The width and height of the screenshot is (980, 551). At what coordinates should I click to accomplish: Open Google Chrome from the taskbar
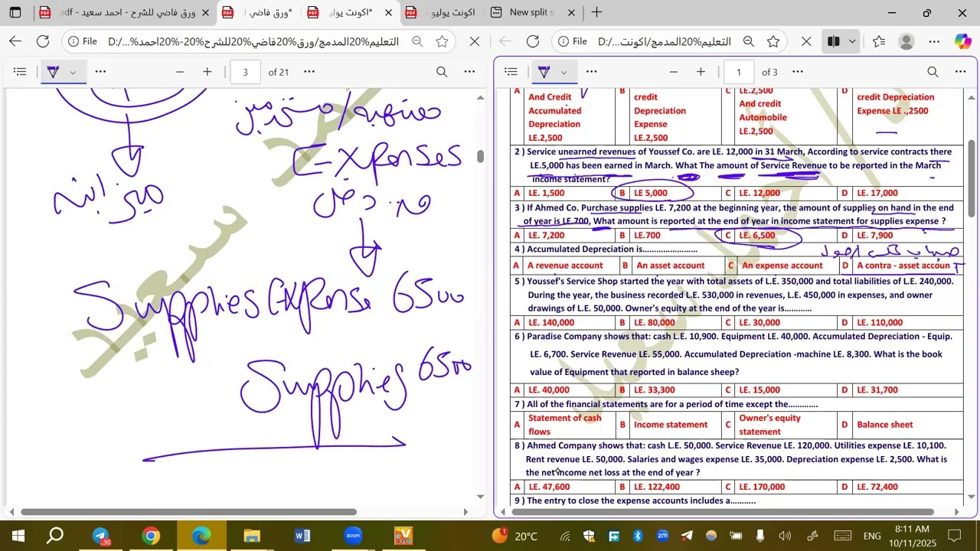click(151, 536)
